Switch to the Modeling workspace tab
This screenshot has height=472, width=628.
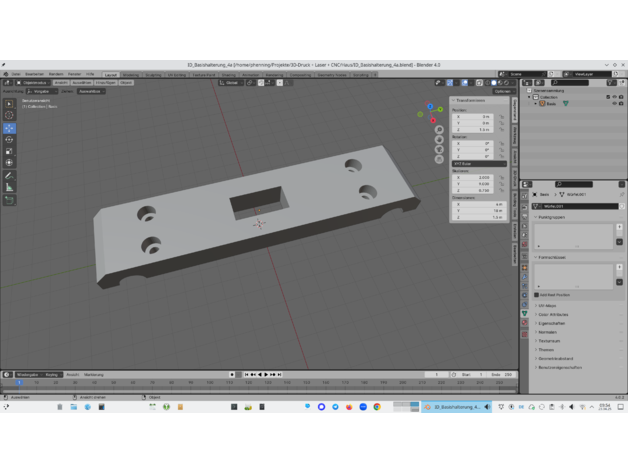point(131,74)
